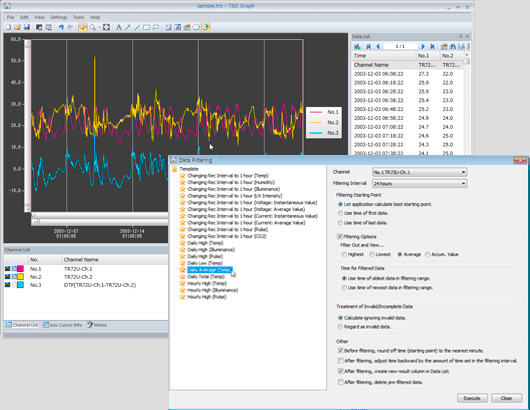Click the New file toolbar icon
Image resolution: width=530 pixels, height=410 pixels.
click(x=9, y=27)
